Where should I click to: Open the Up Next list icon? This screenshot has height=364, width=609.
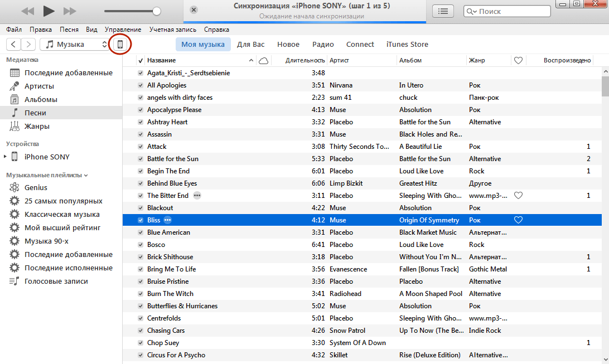pos(443,11)
